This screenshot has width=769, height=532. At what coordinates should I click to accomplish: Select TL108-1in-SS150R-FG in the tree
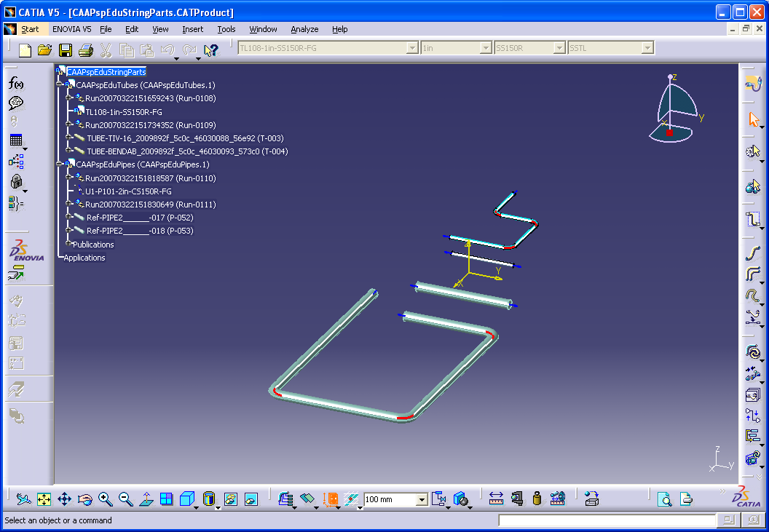click(x=124, y=112)
